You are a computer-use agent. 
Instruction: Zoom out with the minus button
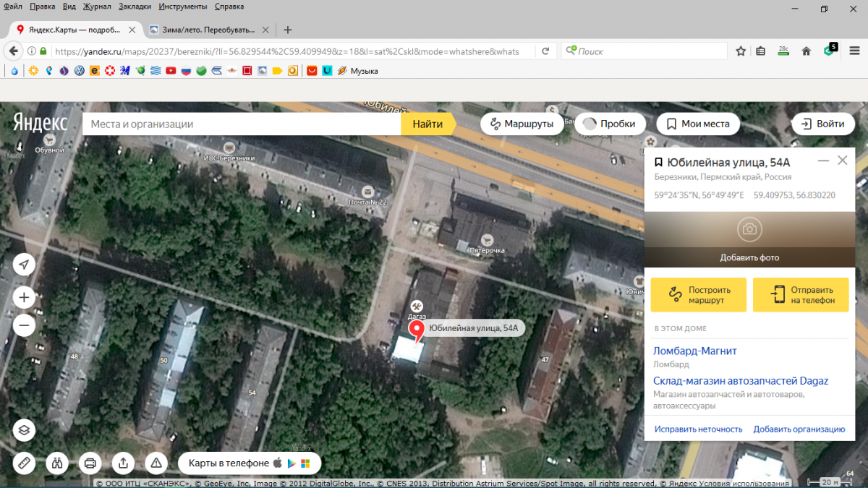[x=24, y=325]
